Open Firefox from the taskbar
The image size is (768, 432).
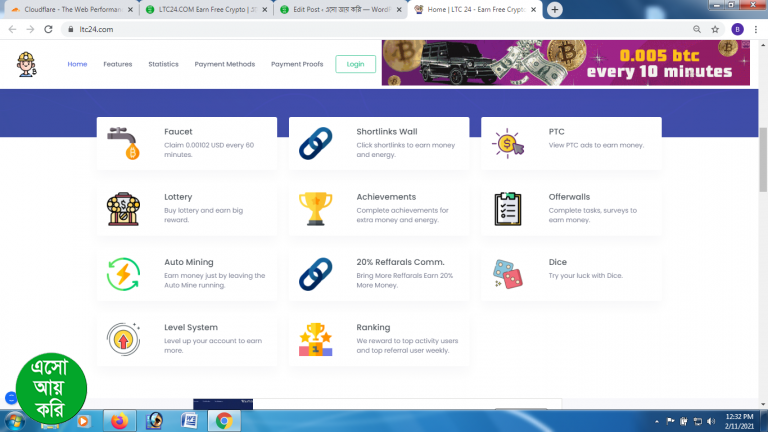tap(119, 421)
